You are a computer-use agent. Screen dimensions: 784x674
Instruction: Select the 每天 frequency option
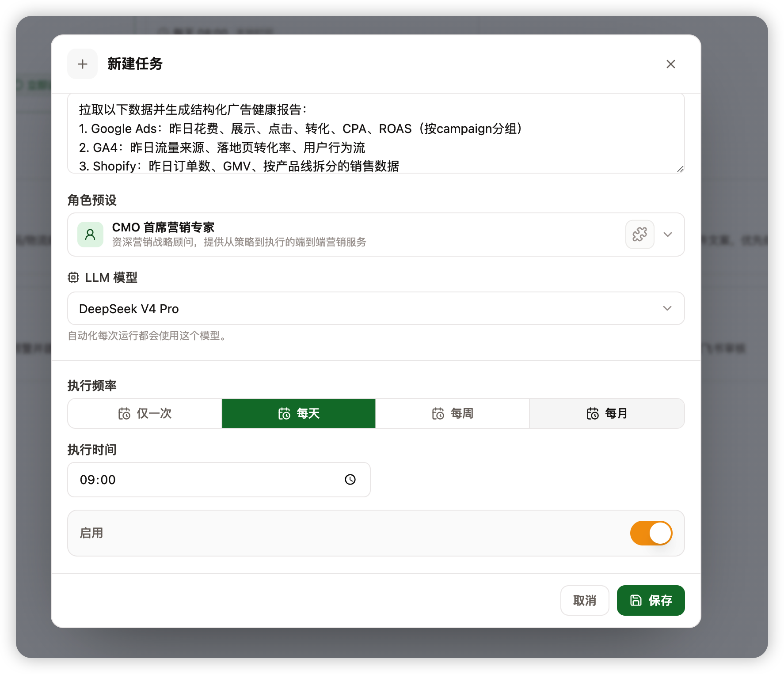299,413
